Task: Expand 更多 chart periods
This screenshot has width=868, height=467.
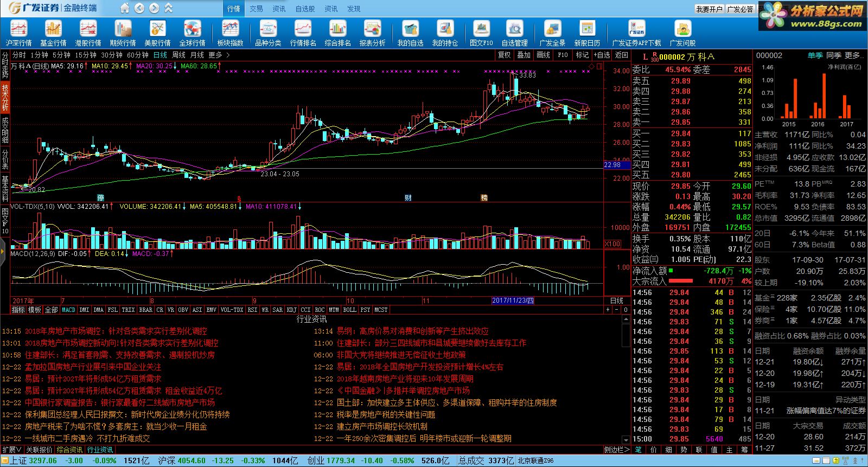Action: 219,55
